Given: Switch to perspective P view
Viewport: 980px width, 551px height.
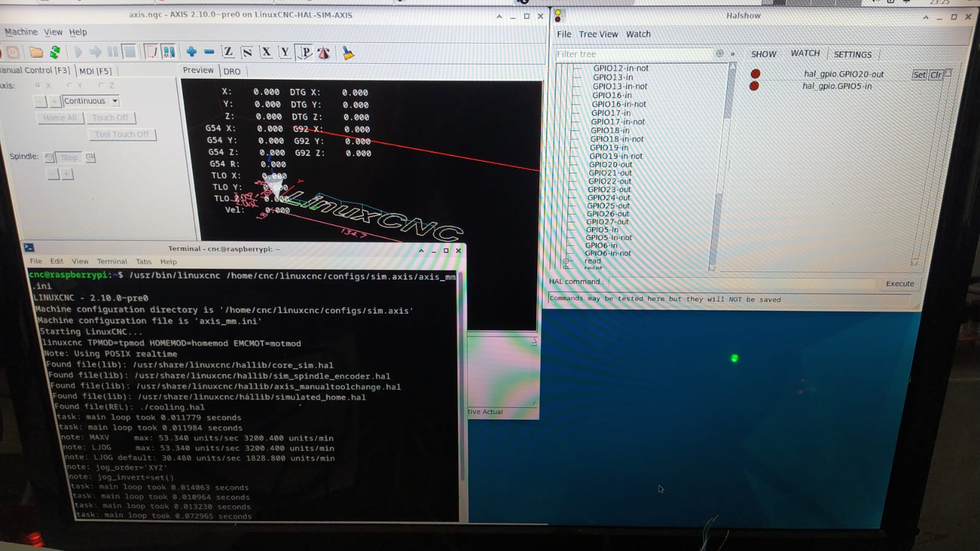Looking at the screenshot, I should 305,53.
